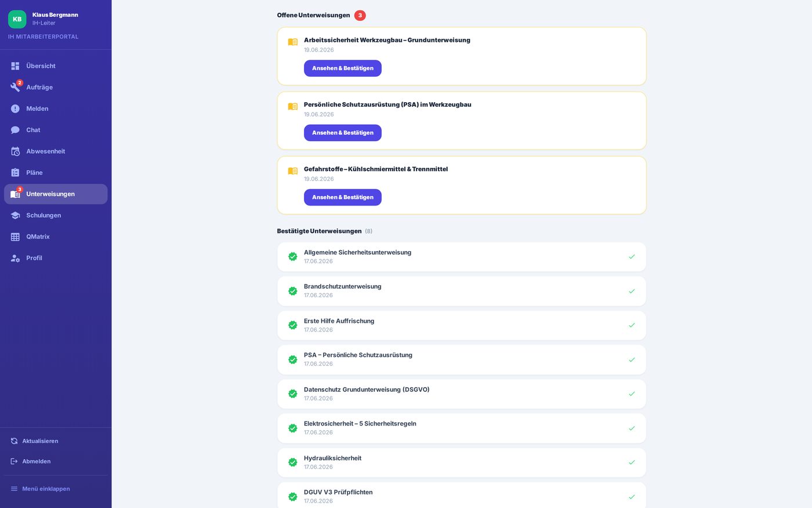812x508 pixels.
Task: Click the Übersicht dashboard icon
Action: tap(15, 66)
